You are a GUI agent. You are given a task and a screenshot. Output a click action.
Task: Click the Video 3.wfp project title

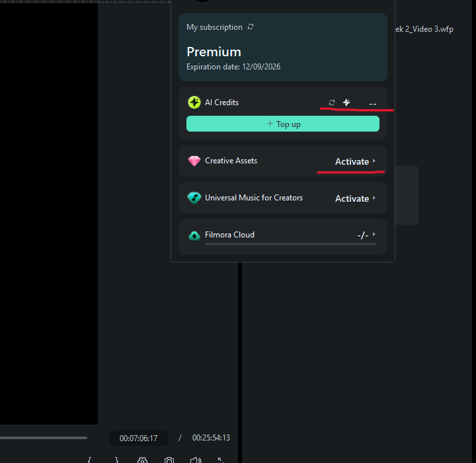click(x=424, y=29)
